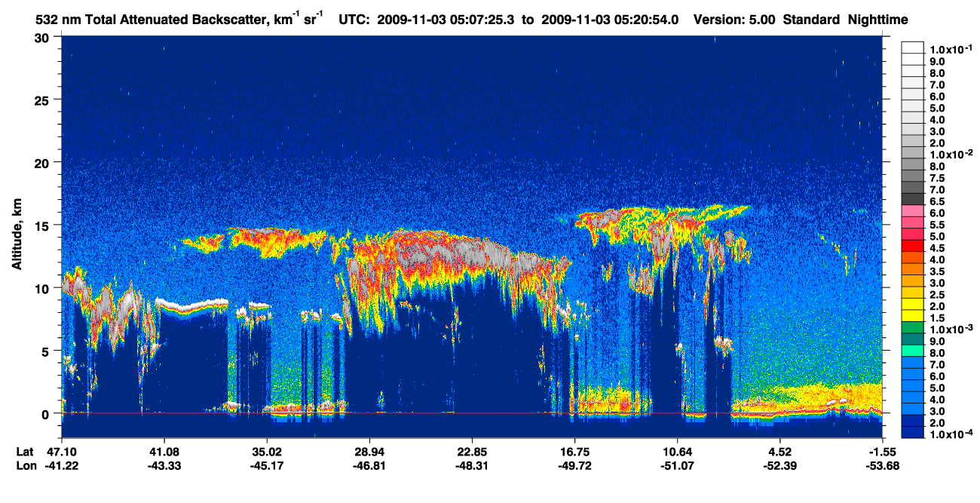
Task: Click the longitude value '-45.17'
Action: pos(267,465)
